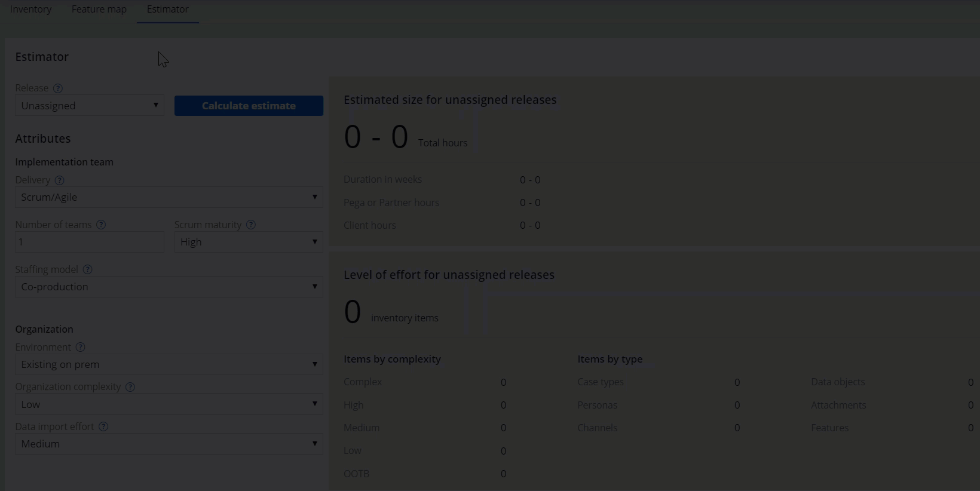Click the help icon beside Delivery

tap(59, 180)
